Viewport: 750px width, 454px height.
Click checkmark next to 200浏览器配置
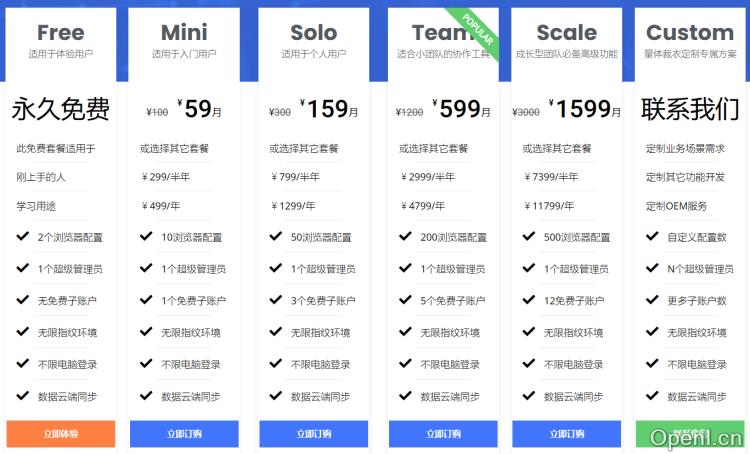pyautogui.click(x=405, y=237)
